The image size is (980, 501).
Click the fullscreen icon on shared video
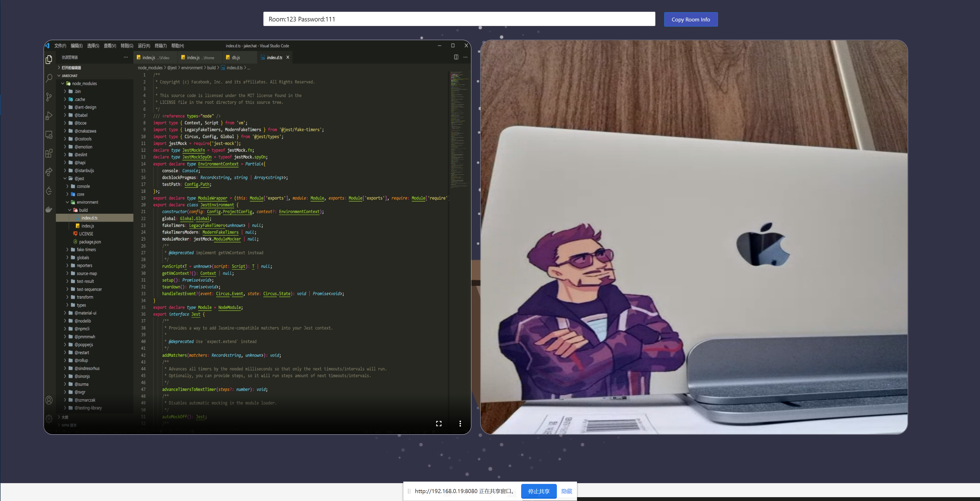click(x=439, y=423)
